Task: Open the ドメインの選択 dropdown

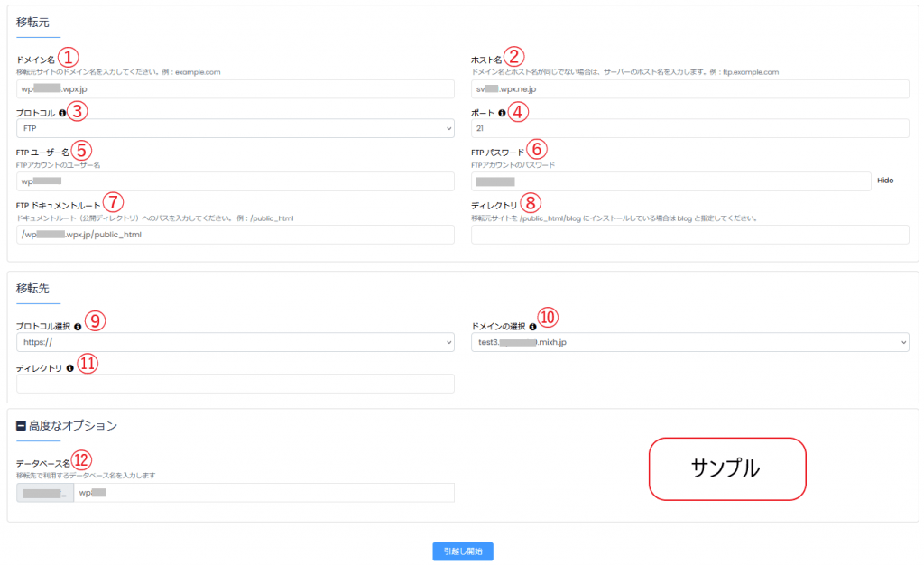Action: click(x=689, y=342)
